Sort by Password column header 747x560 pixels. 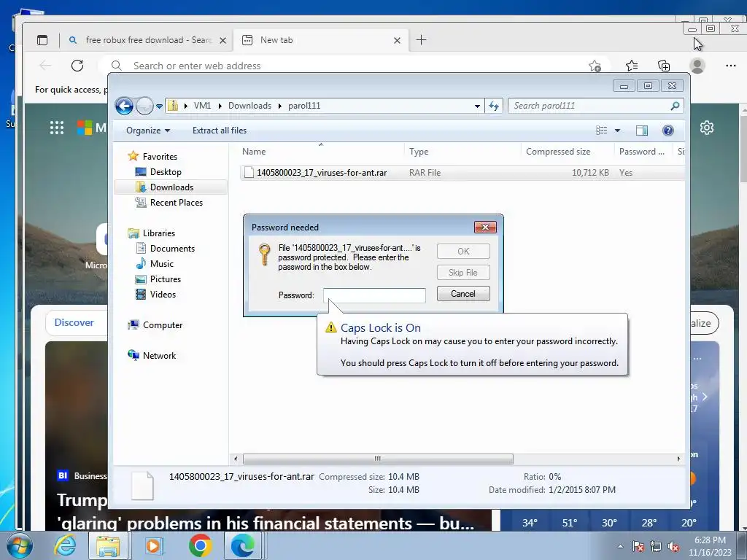click(x=643, y=152)
